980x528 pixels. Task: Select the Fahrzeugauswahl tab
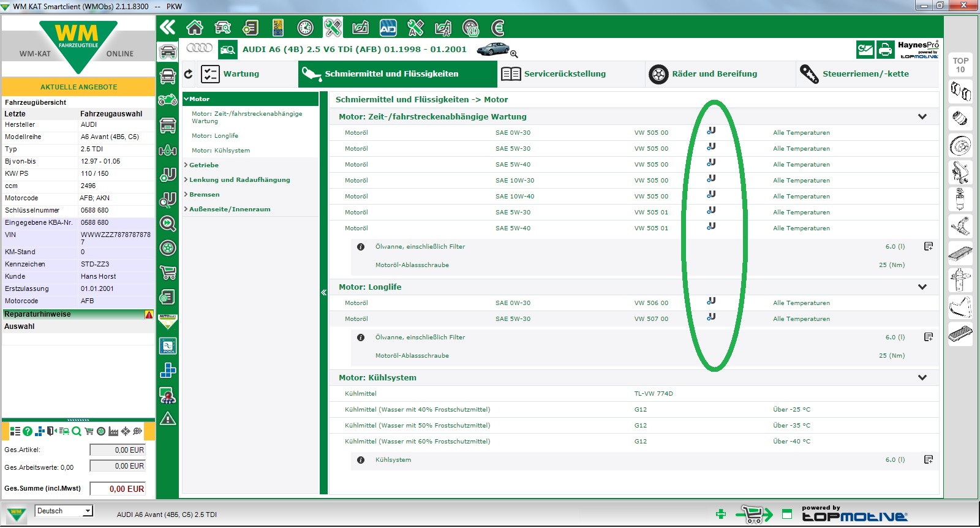111,114
